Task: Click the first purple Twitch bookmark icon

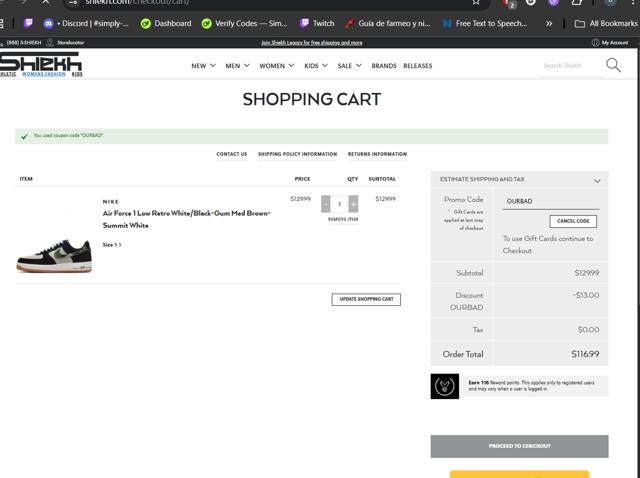Action: point(28,23)
